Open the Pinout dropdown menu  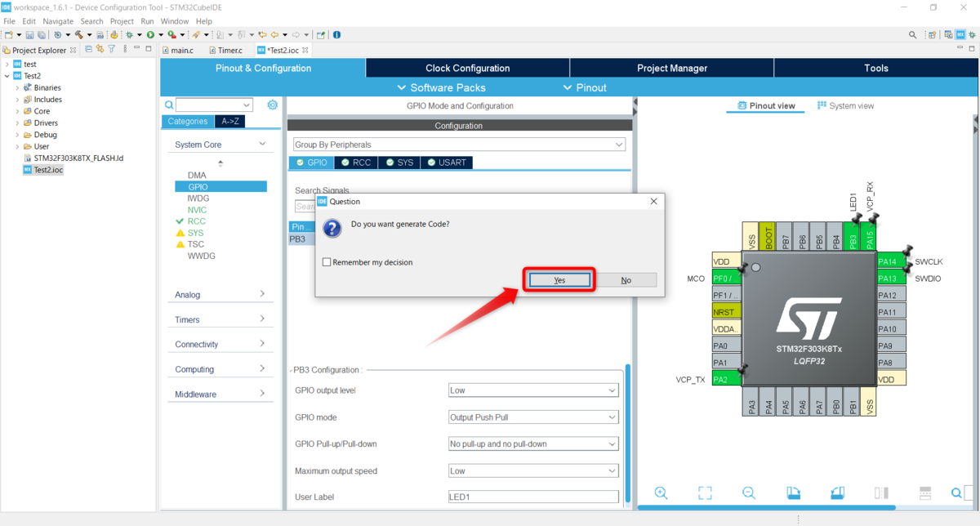coord(585,87)
